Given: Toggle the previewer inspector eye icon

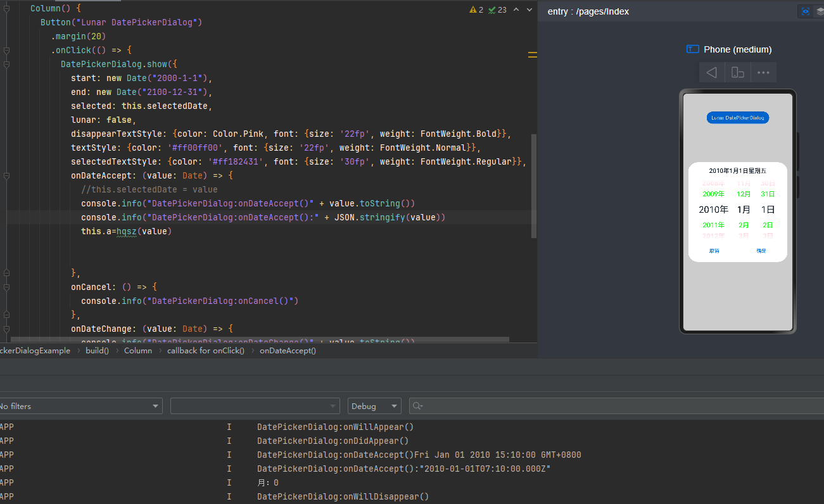Looking at the screenshot, I should (805, 11).
